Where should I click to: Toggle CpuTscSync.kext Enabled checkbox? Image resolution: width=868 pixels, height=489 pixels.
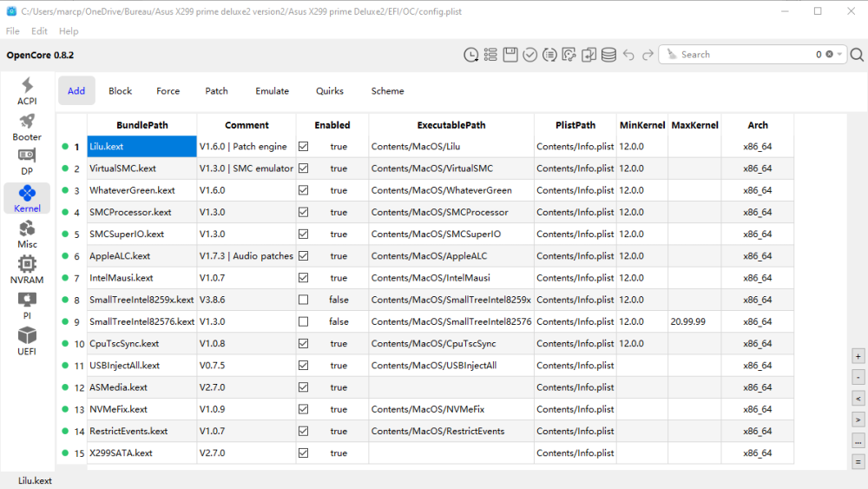tap(303, 343)
